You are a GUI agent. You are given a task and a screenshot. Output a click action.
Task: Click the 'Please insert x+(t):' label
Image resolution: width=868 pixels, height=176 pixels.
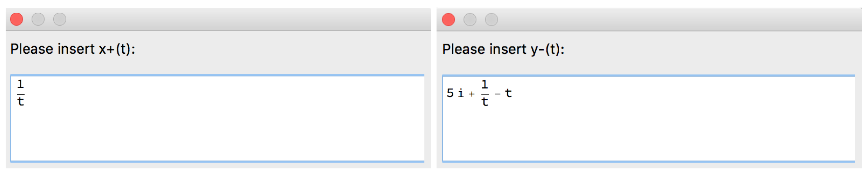click(73, 49)
